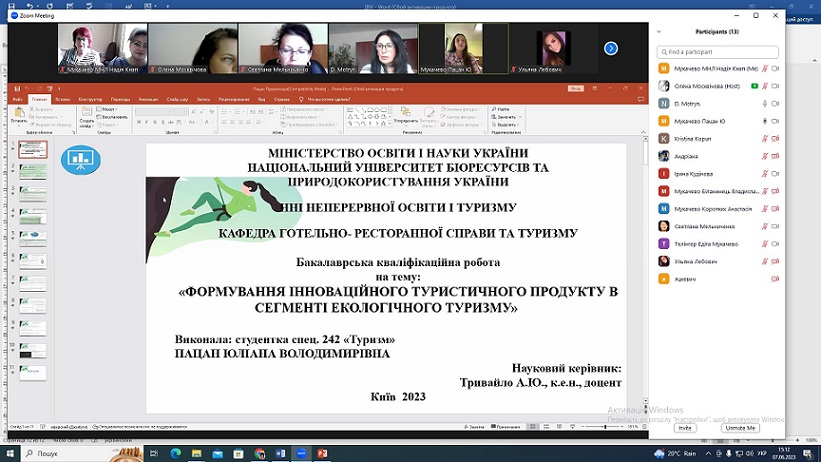Switch to the Рецензирование ribbon tab
This screenshot has height=462, width=821.
click(234, 99)
